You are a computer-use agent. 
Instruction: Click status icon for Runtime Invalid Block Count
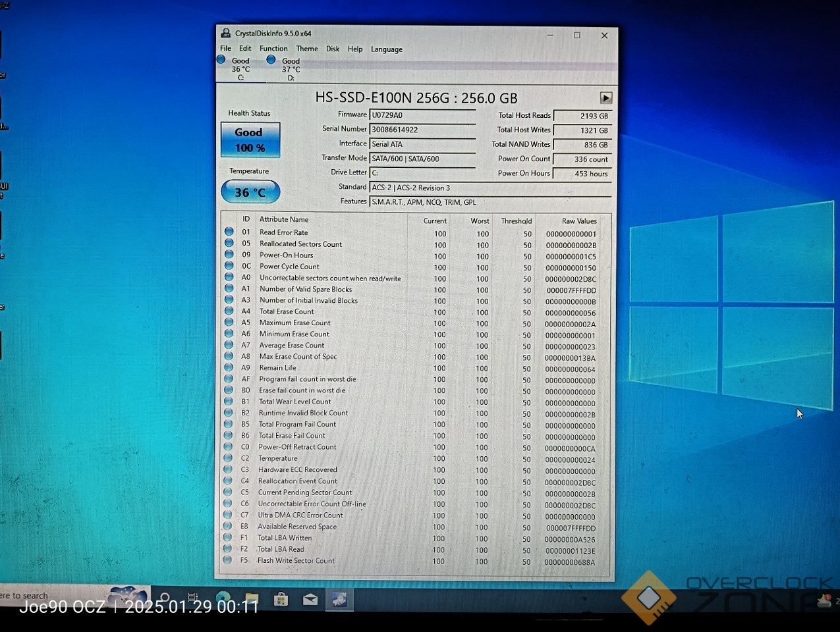click(229, 413)
